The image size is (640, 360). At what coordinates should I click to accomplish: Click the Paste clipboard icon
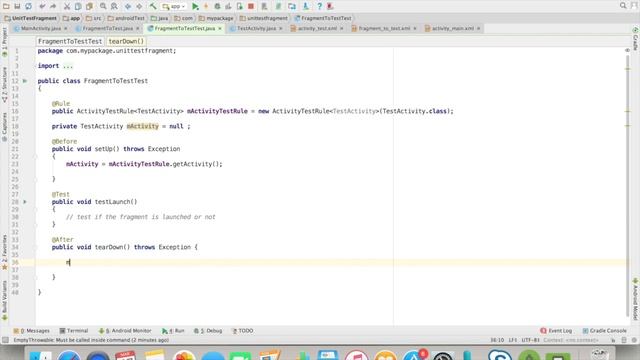coord(89,6)
